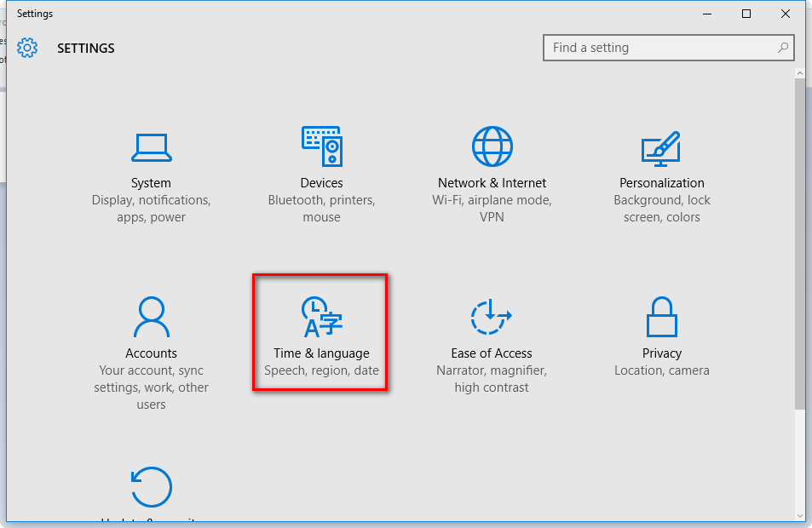Click the magnifier in the search box
812x528 pixels.
tap(782, 48)
